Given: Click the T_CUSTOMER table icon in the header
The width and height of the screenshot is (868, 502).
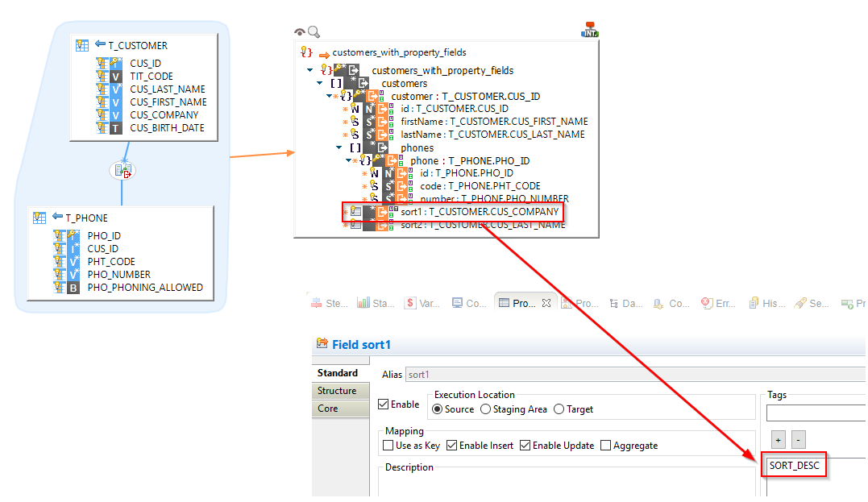Looking at the screenshot, I should click(82, 46).
